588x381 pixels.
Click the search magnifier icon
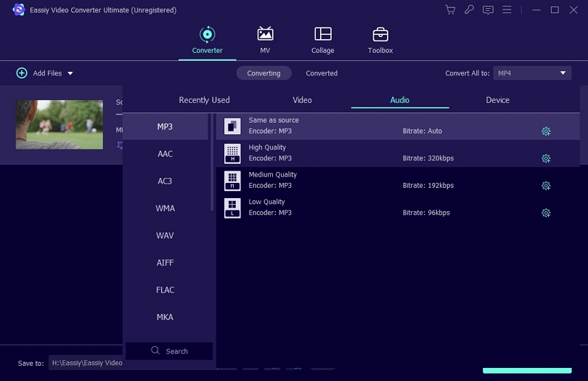[x=155, y=351]
